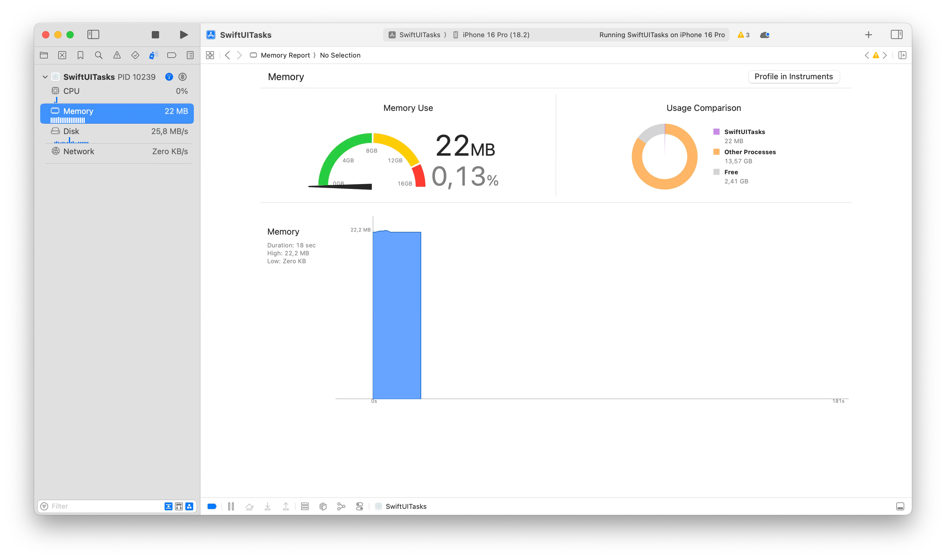Stop the running SwiftUITasks app

pyautogui.click(x=155, y=35)
